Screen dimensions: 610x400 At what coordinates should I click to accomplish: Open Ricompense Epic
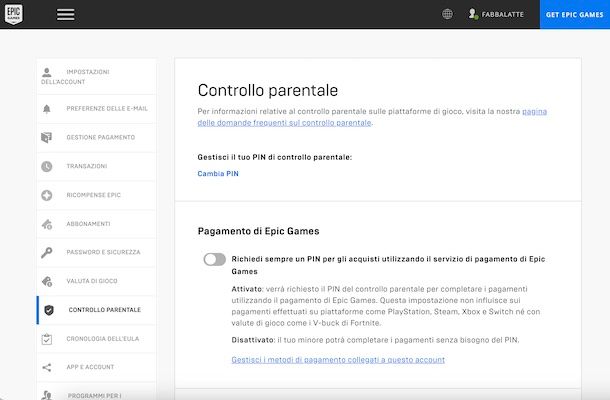point(96,195)
